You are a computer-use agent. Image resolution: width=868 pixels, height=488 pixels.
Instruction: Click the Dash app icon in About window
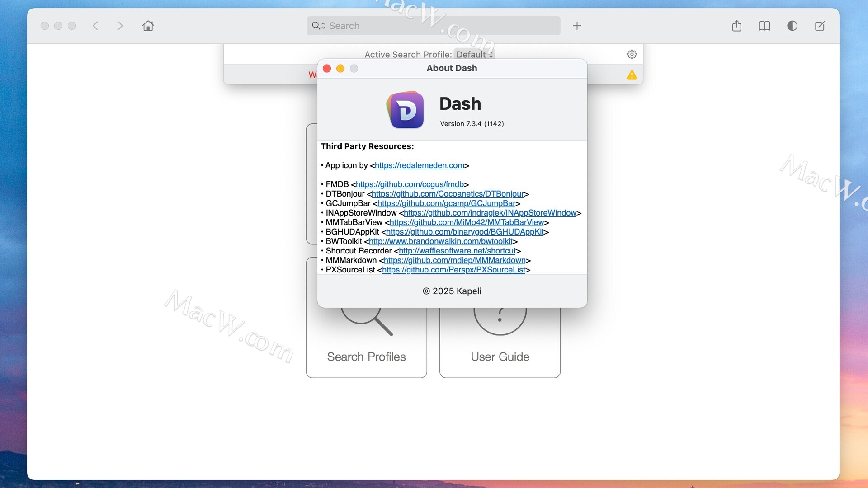[x=406, y=110]
